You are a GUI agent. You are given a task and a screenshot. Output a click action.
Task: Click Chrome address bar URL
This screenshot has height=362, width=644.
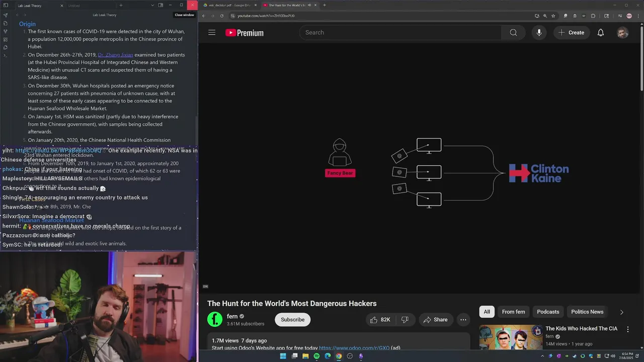click(266, 16)
